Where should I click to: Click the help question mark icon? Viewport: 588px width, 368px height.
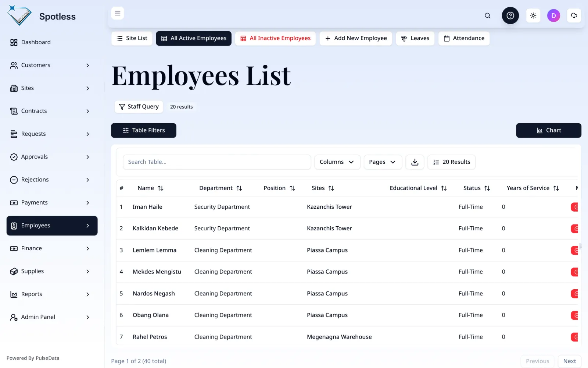tap(510, 15)
